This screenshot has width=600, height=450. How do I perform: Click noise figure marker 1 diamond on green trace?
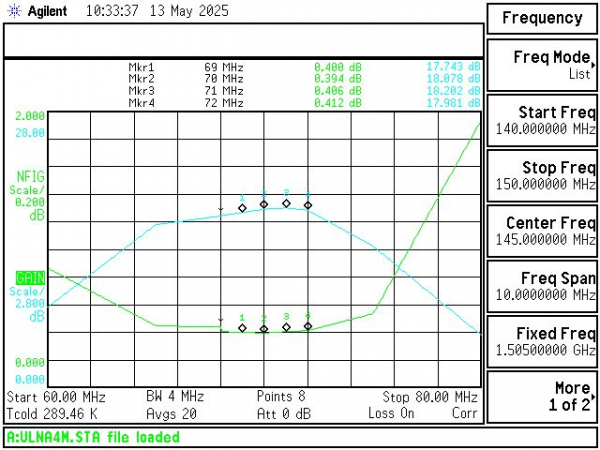pyautogui.click(x=242, y=328)
